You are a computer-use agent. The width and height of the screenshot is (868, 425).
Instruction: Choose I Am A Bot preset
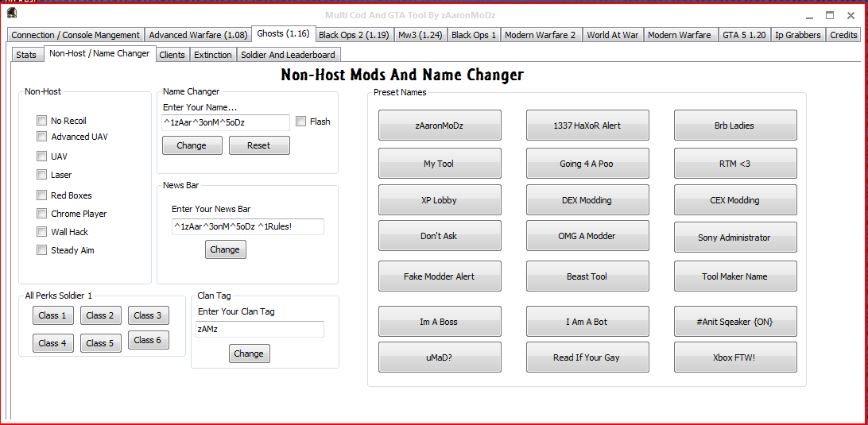tap(587, 322)
